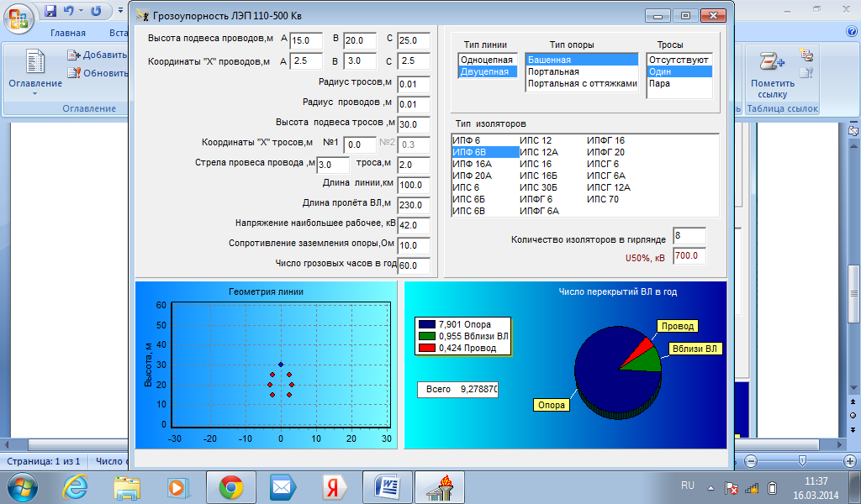Image resolution: width=861 pixels, height=504 pixels.
Task: Click the Undo arrow in Word toolbar
Action: pyautogui.click(x=71, y=12)
